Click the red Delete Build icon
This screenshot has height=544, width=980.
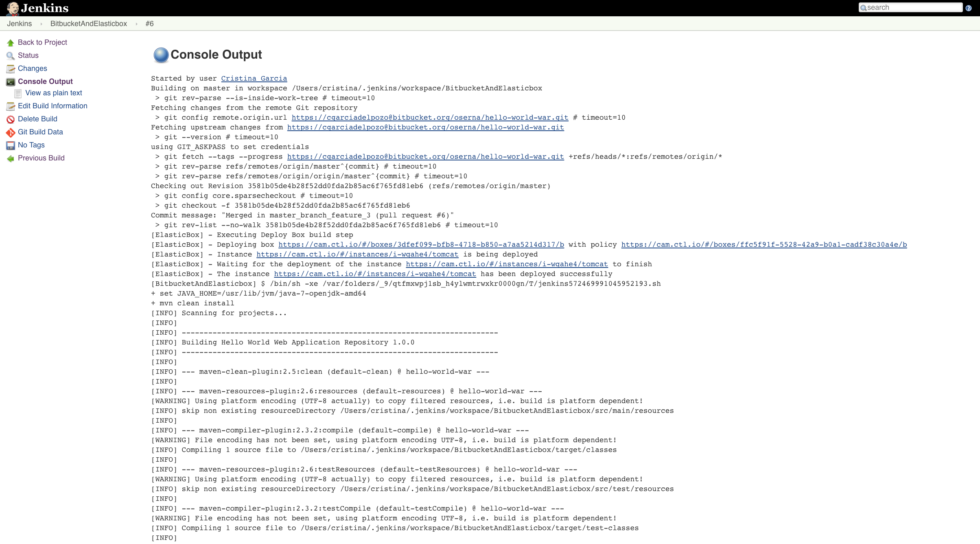point(11,119)
